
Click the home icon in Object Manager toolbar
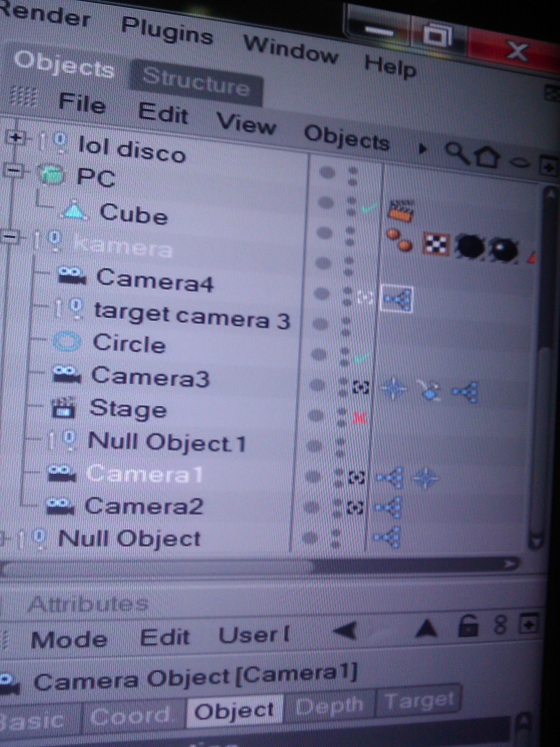(x=487, y=156)
